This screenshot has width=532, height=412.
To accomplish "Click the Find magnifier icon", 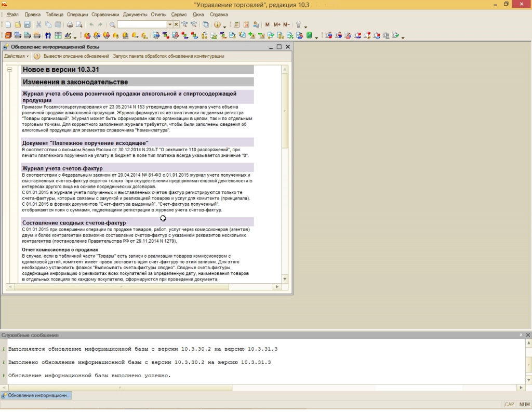I will pos(112,24).
